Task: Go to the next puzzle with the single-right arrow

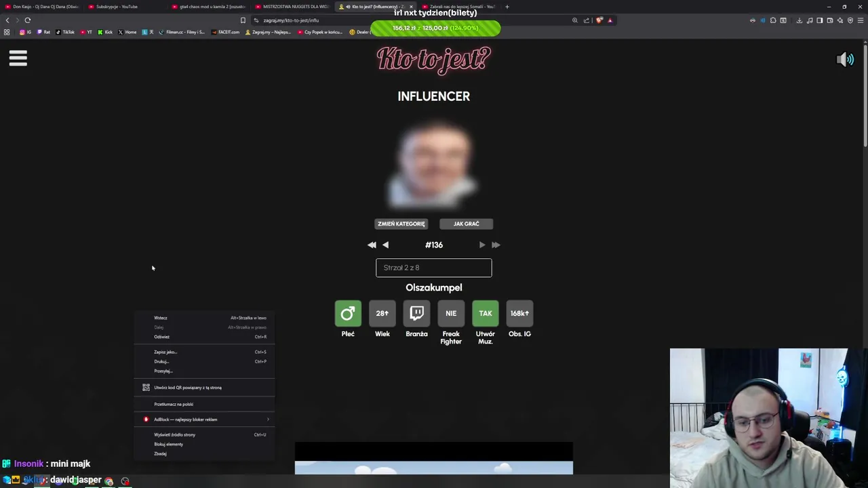Action: [x=482, y=245]
